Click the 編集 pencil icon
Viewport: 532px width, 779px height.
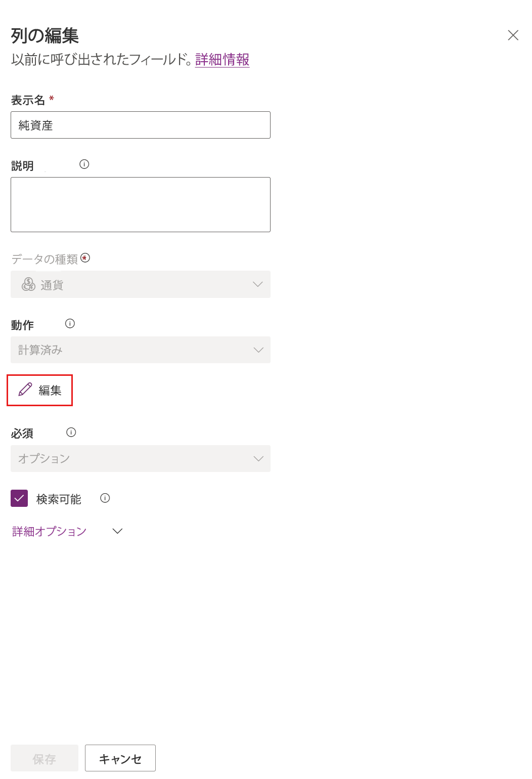pyautogui.click(x=24, y=390)
